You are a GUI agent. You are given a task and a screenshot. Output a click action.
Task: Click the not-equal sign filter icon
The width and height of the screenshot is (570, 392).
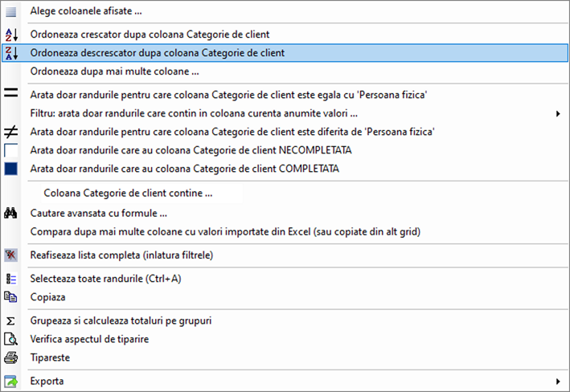11,132
